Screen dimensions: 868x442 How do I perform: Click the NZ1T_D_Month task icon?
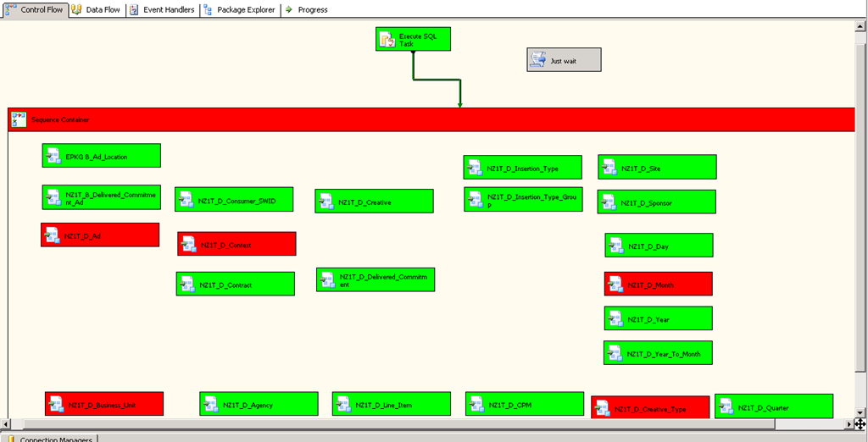click(x=617, y=285)
